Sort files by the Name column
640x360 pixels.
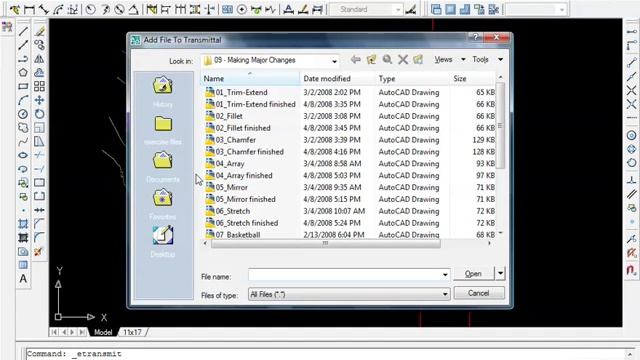point(250,78)
